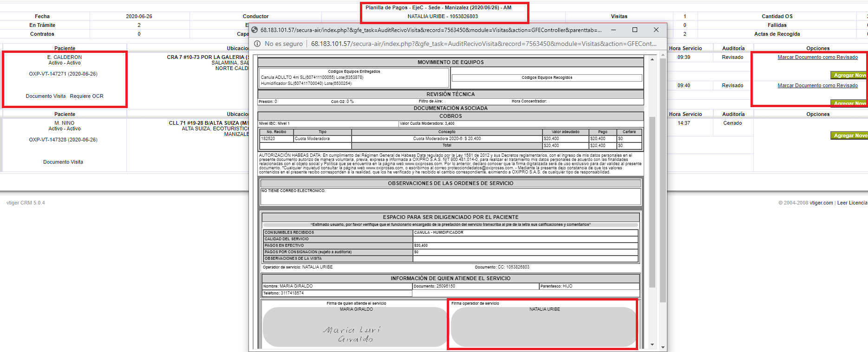Click scroll down arrow of inner document scrollbar
This screenshot has width=868, height=352.
tap(652, 345)
